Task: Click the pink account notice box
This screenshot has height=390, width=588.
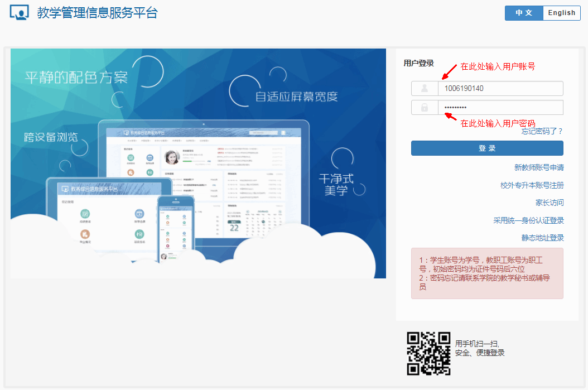Action: (486, 273)
